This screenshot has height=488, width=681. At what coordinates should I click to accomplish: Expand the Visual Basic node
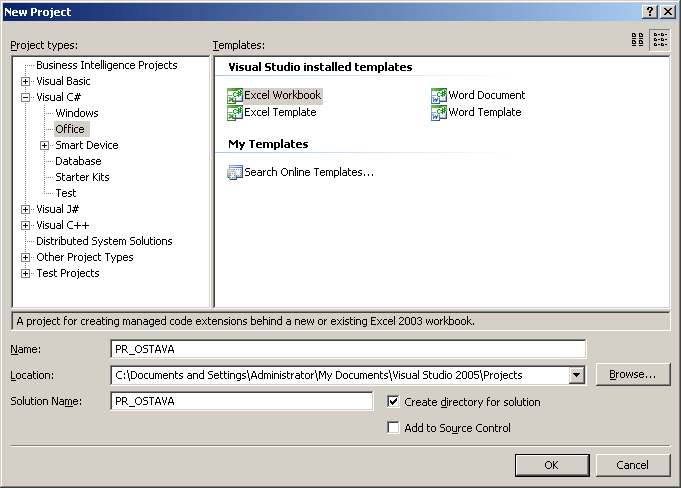26,81
